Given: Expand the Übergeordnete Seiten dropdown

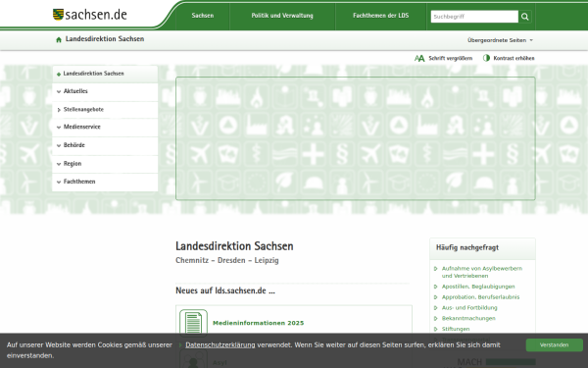Looking at the screenshot, I should point(500,40).
